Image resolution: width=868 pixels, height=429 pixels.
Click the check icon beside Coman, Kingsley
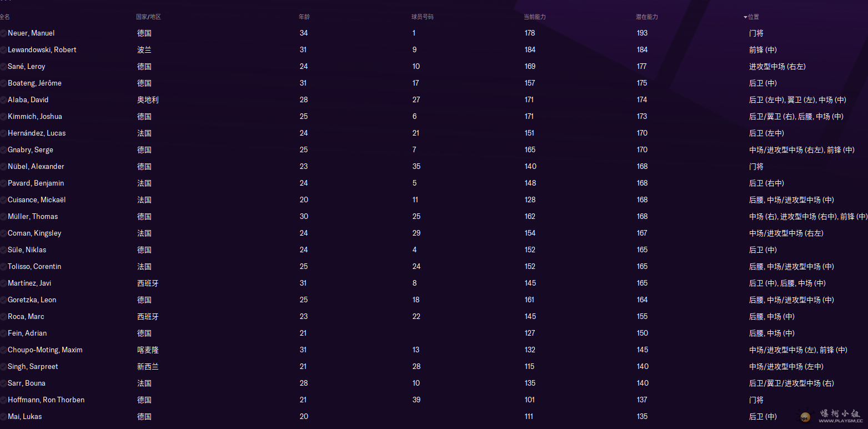(x=3, y=233)
